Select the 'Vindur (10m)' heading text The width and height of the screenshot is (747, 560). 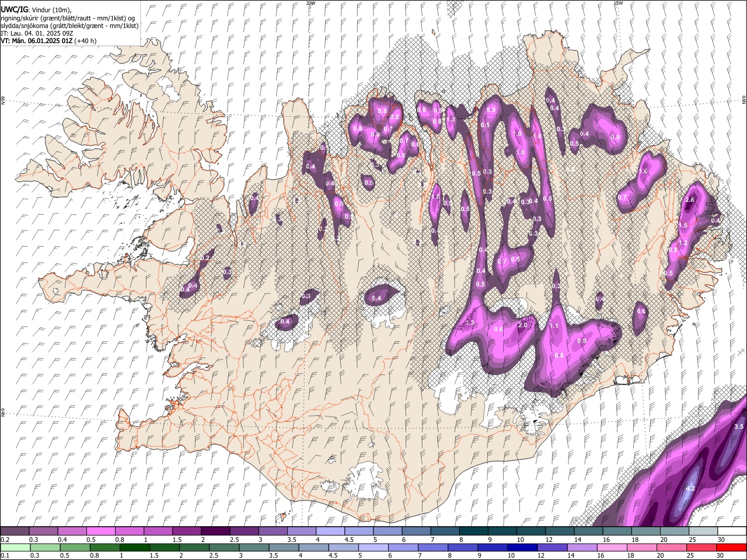[x=50, y=9]
